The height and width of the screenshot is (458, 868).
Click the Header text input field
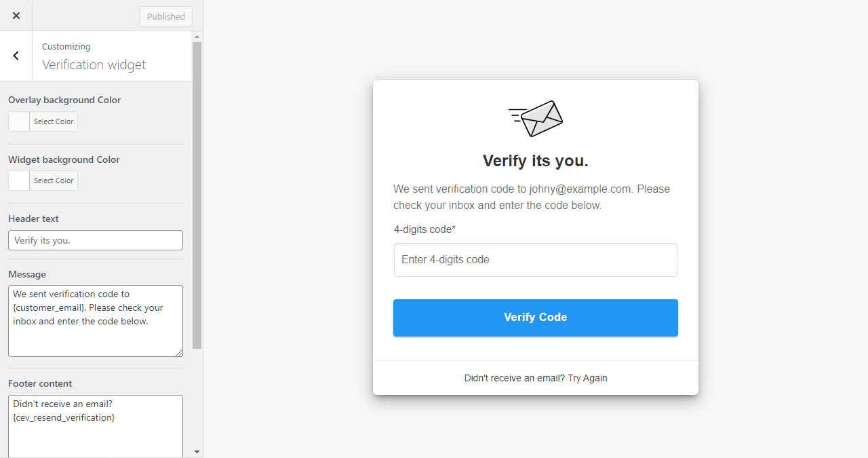pyautogui.click(x=96, y=240)
